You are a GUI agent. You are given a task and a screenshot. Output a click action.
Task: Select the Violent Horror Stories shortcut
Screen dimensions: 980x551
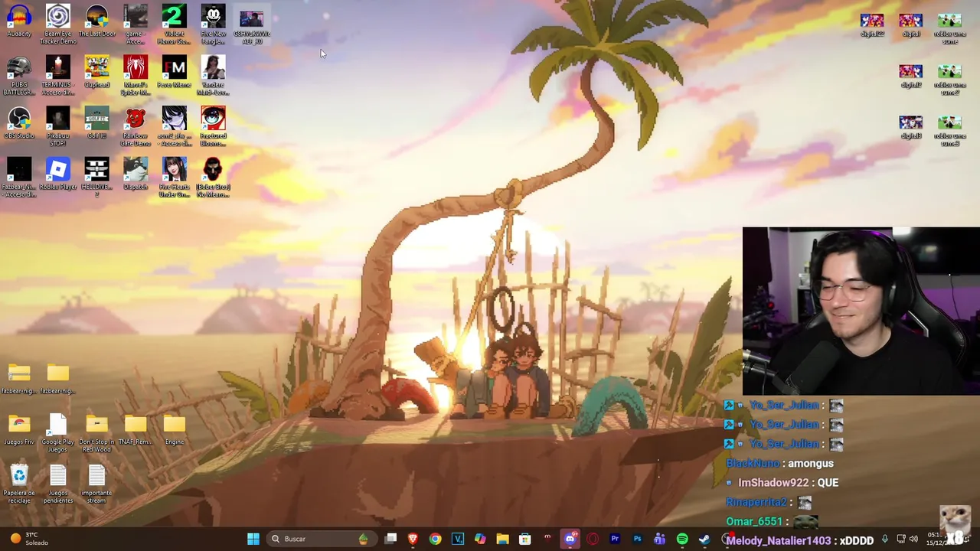tap(174, 24)
